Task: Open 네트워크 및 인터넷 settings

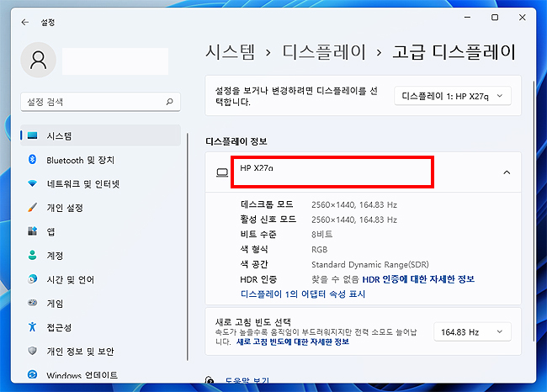Action: coord(100,183)
